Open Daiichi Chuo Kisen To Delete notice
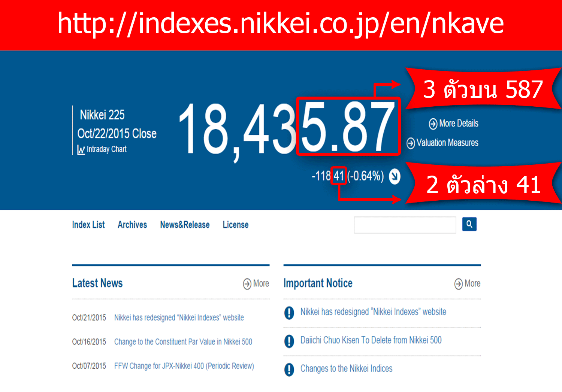The width and height of the screenshot is (562, 392). [371, 340]
